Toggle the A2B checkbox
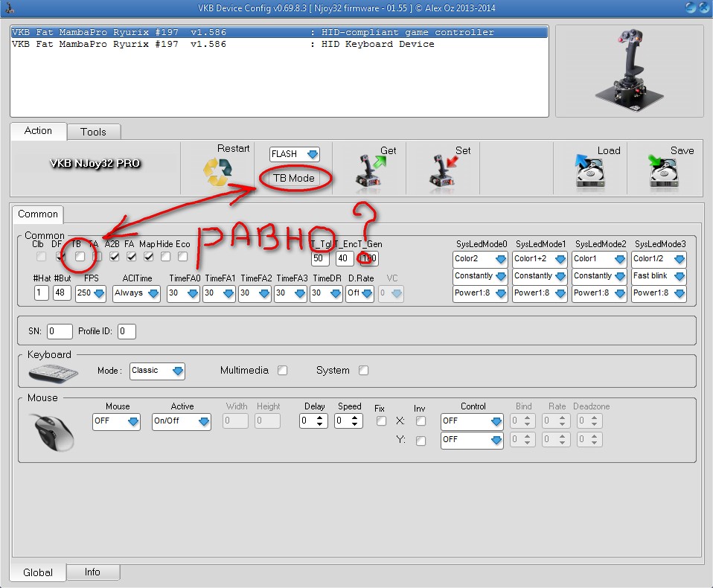The height and width of the screenshot is (588, 713). [x=114, y=257]
